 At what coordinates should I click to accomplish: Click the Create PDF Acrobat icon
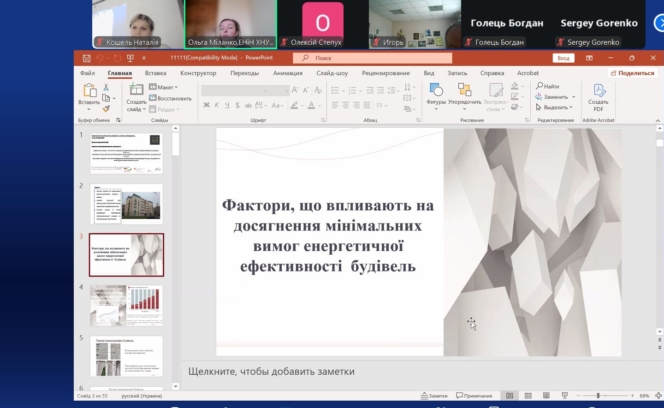pyautogui.click(x=598, y=91)
